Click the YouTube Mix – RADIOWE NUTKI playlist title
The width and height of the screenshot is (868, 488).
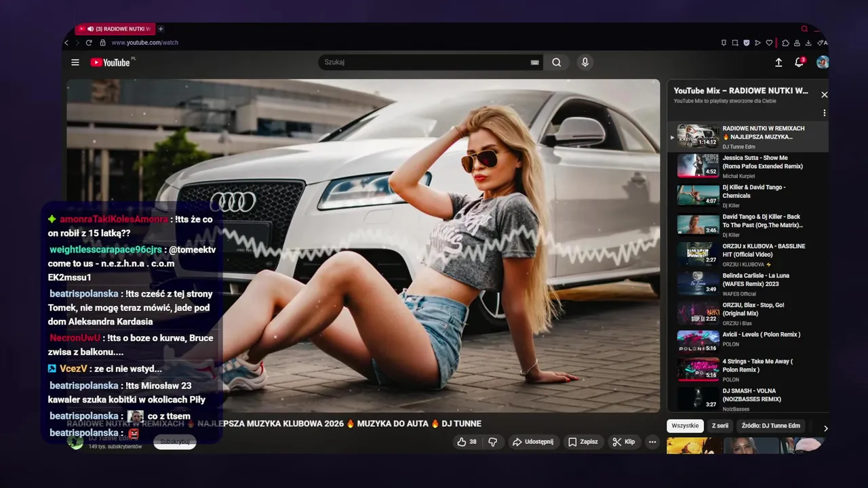741,91
